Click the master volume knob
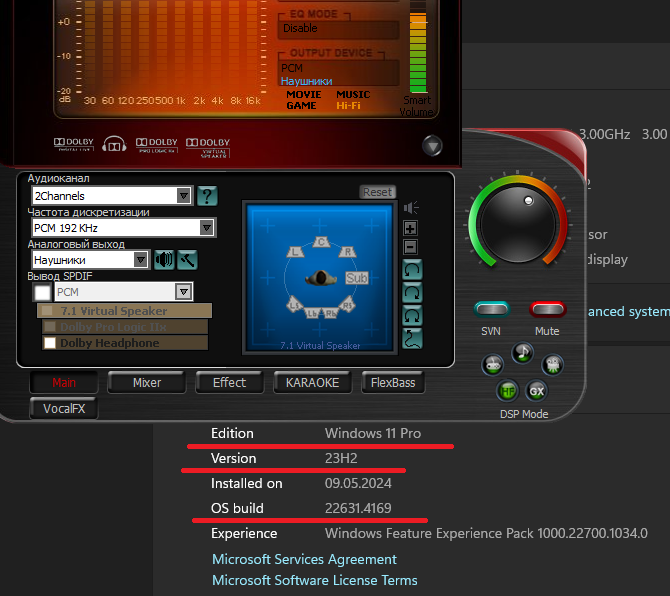This screenshot has width=670, height=596. [518, 225]
